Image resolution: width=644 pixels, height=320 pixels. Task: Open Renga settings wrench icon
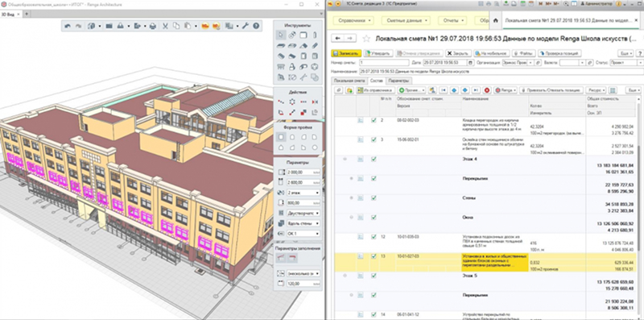[246, 26]
